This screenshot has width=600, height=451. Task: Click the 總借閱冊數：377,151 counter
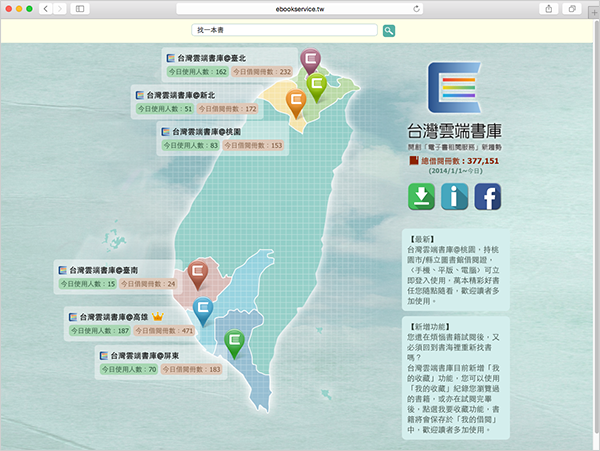coord(460,161)
